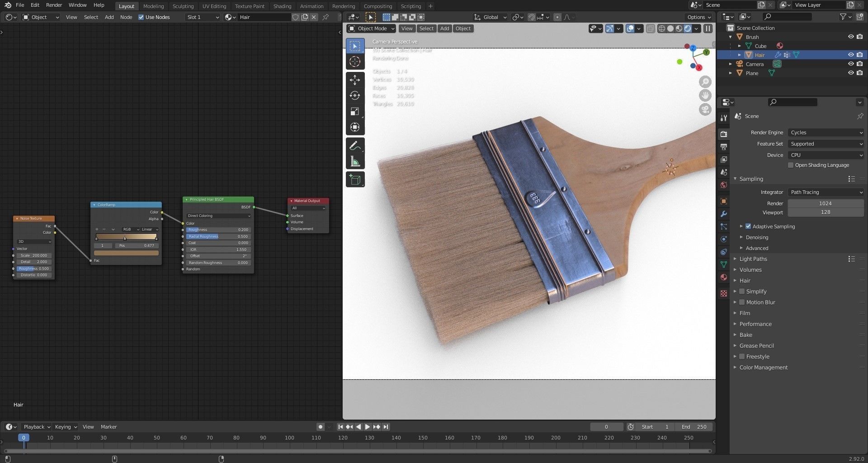The height and width of the screenshot is (463, 868).
Task: Select the Rotate tool in viewport toolbar
Action: tap(355, 96)
